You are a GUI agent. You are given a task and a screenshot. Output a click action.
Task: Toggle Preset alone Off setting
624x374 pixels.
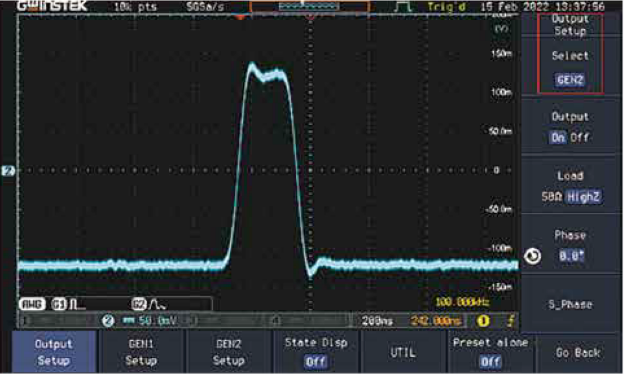[x=490, y=352]
